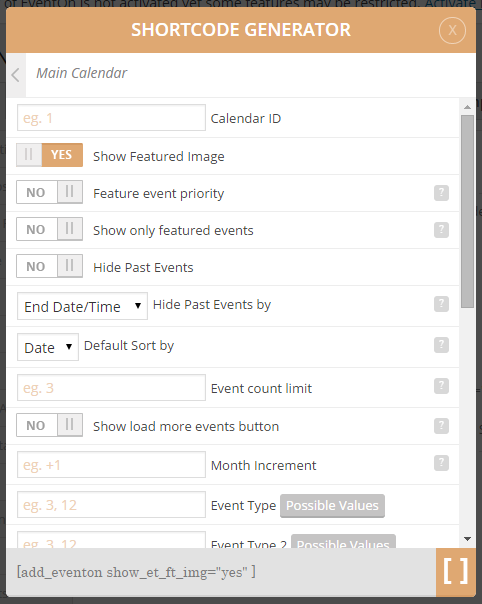Click the Event count limit field
Screen dimensions: 482x604
click(111, 388)
